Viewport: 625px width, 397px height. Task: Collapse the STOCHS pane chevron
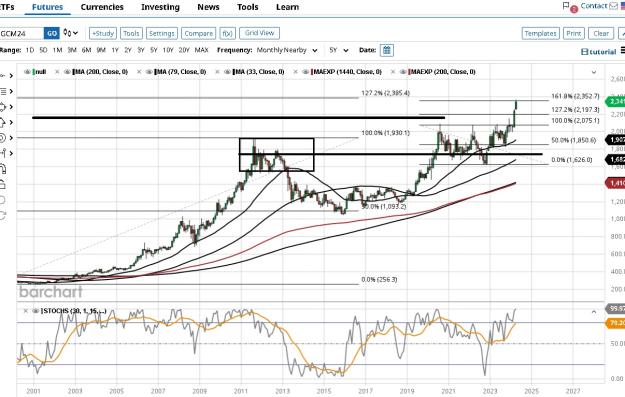pos(594,312)
